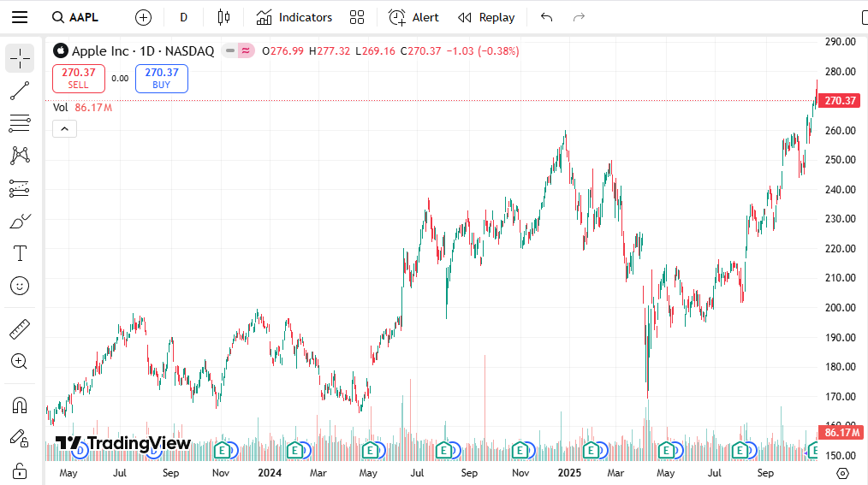Click the zoom in magnifier tool

(x=19, y=361)
